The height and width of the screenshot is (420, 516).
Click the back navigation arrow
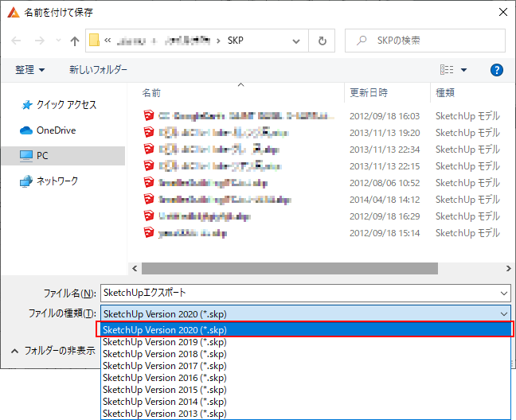pyautogui.click(x=16, y=41)
